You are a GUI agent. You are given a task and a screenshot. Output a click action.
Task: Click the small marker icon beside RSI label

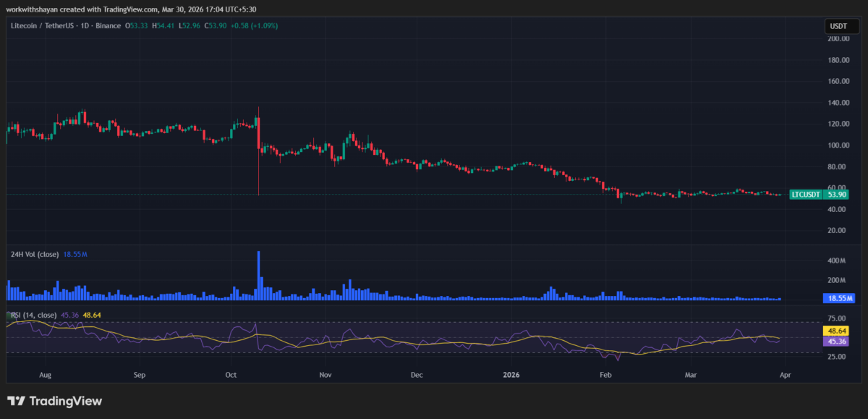click(10, 314)
